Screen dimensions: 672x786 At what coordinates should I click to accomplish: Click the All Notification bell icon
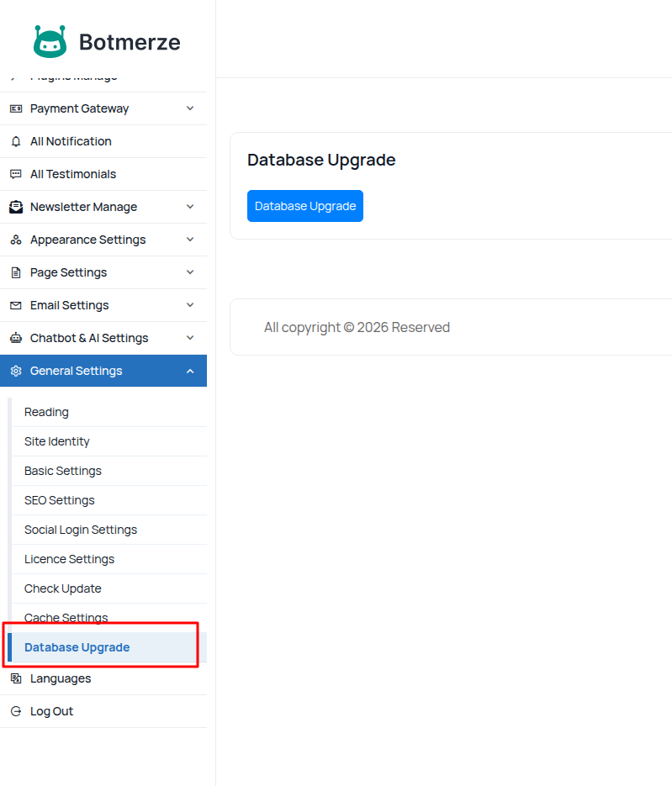[x=16, y=141]
